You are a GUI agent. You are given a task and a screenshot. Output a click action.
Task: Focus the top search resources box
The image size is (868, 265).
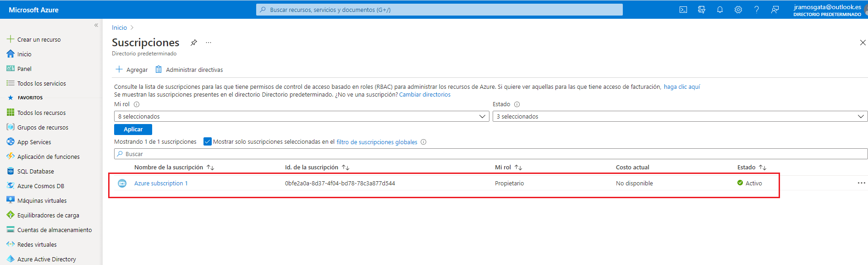pyautogui.click(x=439, y=10)
